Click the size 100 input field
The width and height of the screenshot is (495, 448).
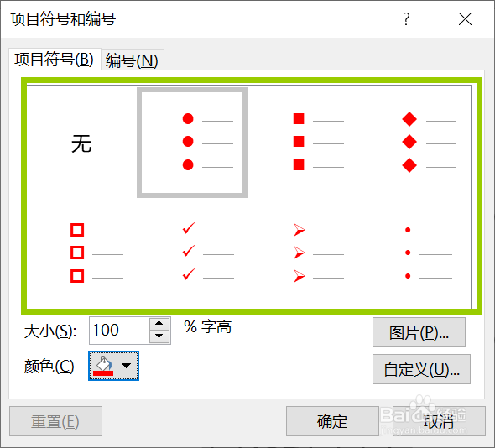(119, 331)
